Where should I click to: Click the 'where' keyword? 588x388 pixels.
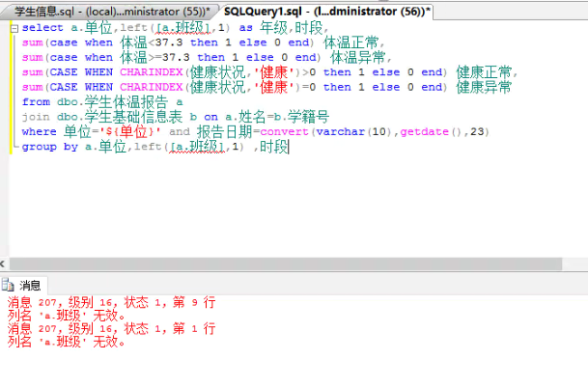pyautogui.click(x=39, y=131)
